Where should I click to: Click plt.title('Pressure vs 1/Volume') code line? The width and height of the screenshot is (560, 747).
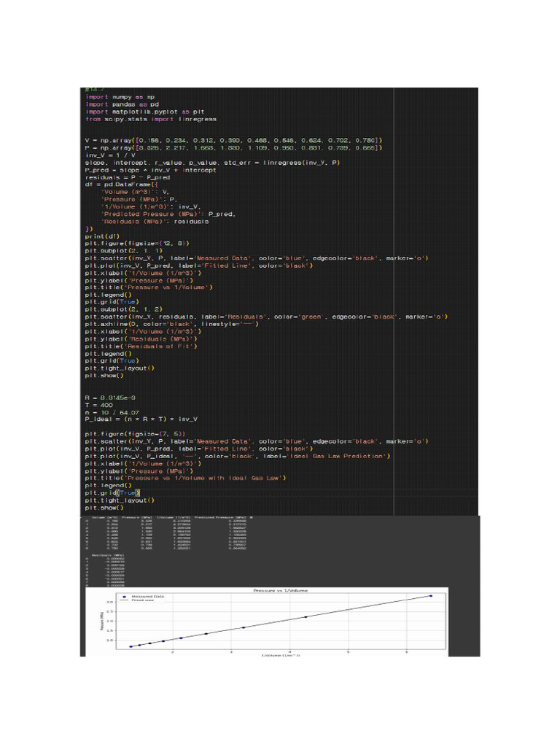[x=149, y=287]
